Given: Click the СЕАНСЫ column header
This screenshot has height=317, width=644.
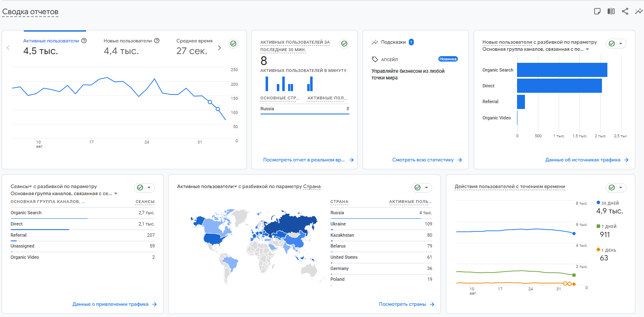Looking at the screenshot, I should pyautogui.click(x=145, y=202).
